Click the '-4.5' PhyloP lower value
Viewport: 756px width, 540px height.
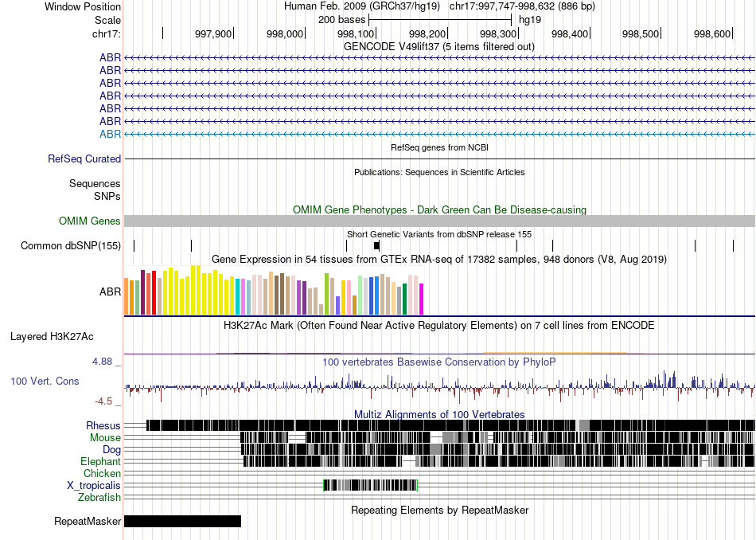click(x=103, y=401)
